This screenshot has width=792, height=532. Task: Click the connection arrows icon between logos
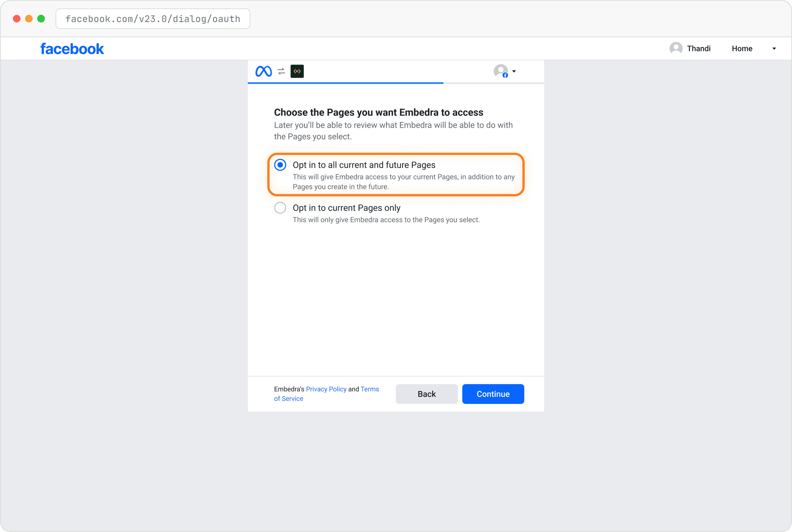coord(281,71)
